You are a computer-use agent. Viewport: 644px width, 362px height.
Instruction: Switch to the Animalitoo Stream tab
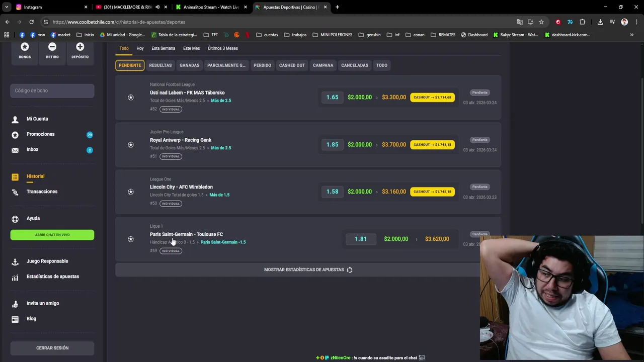click(210, 7)
